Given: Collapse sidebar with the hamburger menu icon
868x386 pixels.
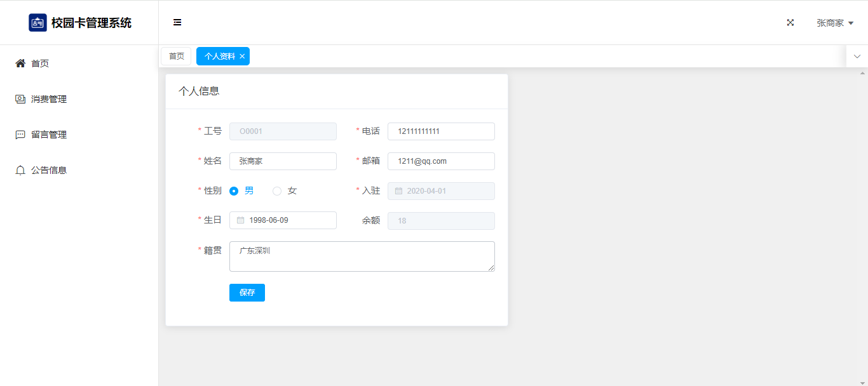Looking at the screenshot, I should pos(177,22).
